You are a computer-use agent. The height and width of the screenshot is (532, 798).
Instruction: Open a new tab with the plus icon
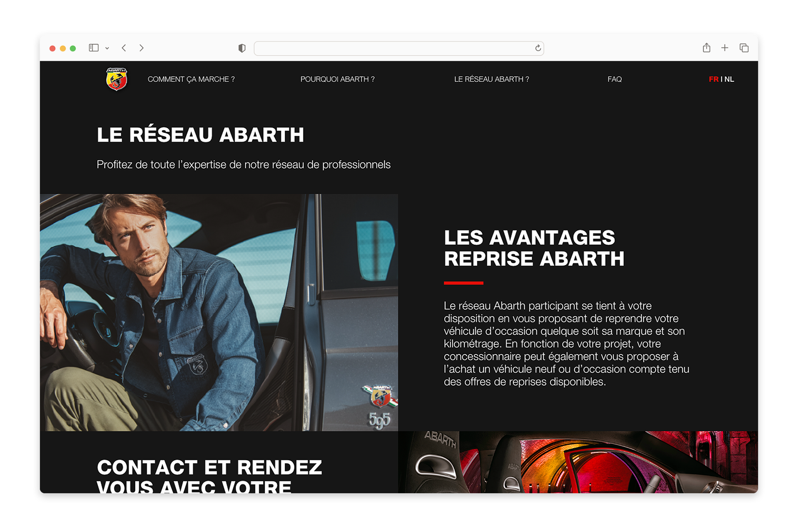click(725, 48)
